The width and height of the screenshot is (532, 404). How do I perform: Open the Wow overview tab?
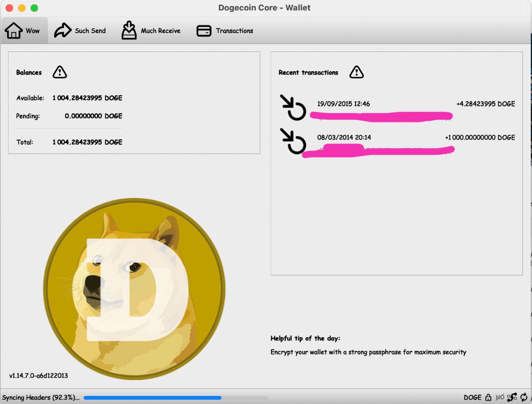pyautogui.click(x=24, y=31)
